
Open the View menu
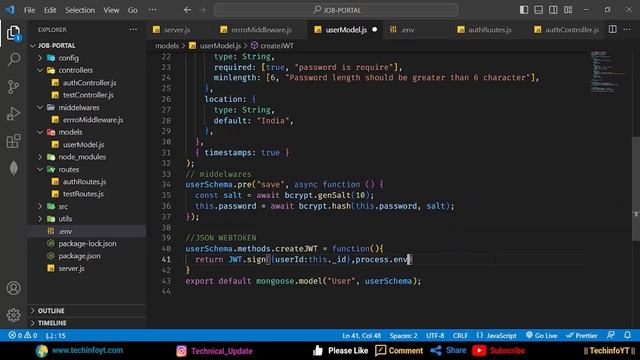pos(111,10)
